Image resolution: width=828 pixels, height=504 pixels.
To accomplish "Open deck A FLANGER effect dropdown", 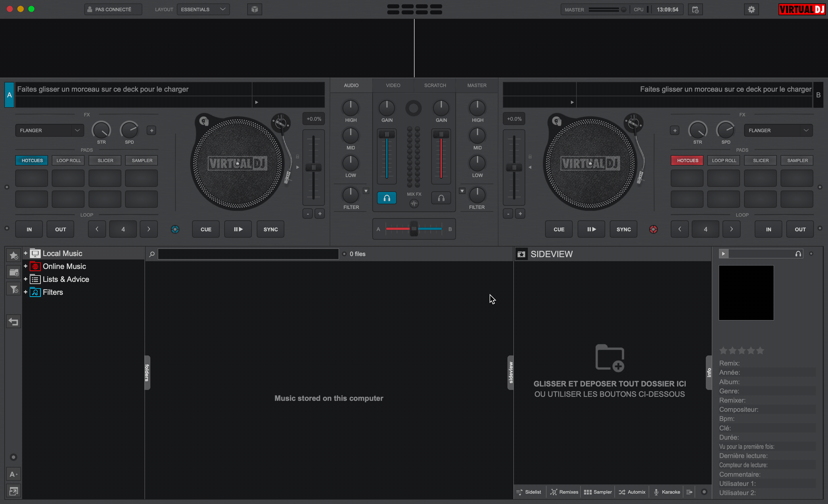I will [x=49, y=130].
